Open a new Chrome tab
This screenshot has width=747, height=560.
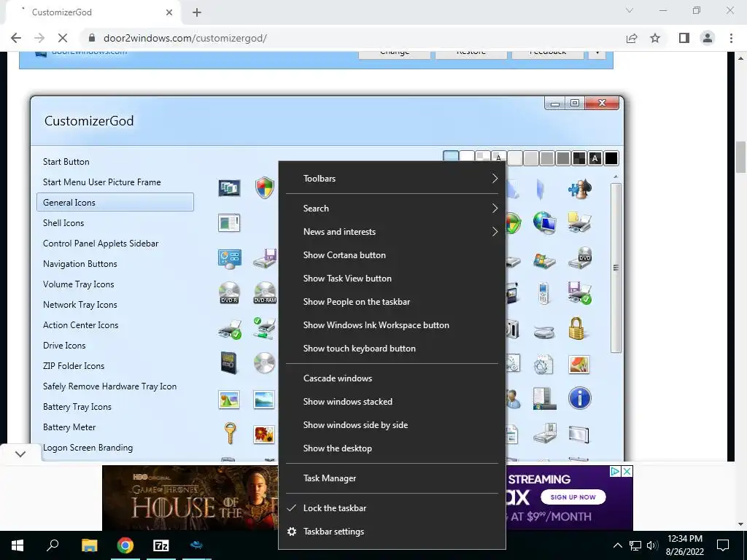coord(197,12)
